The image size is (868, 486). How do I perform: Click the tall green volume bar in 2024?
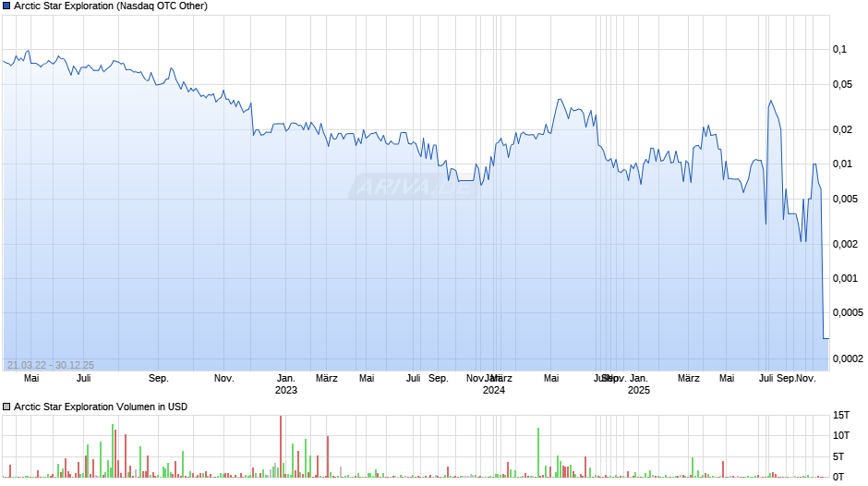[x=538, y=452]
